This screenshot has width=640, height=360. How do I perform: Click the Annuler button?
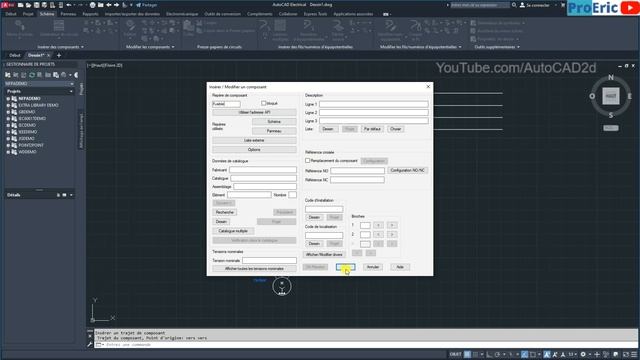pyautogui.click(x=373, y=267)
